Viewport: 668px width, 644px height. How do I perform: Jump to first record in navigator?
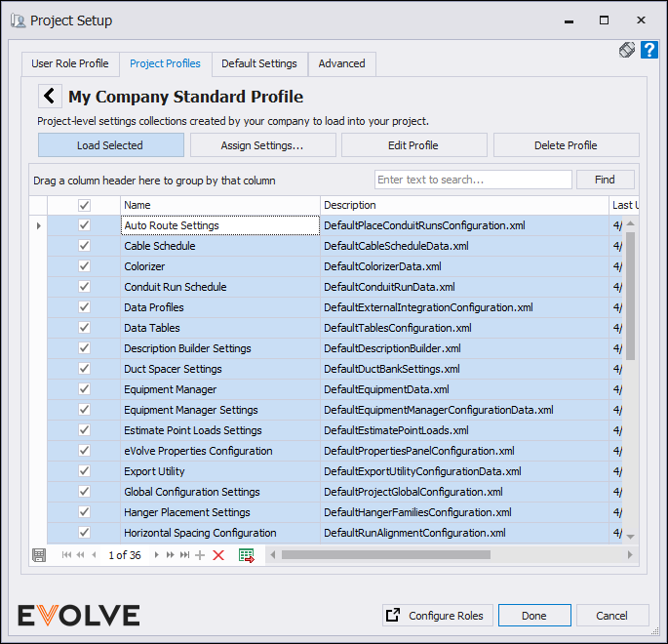tap(66, 555)
